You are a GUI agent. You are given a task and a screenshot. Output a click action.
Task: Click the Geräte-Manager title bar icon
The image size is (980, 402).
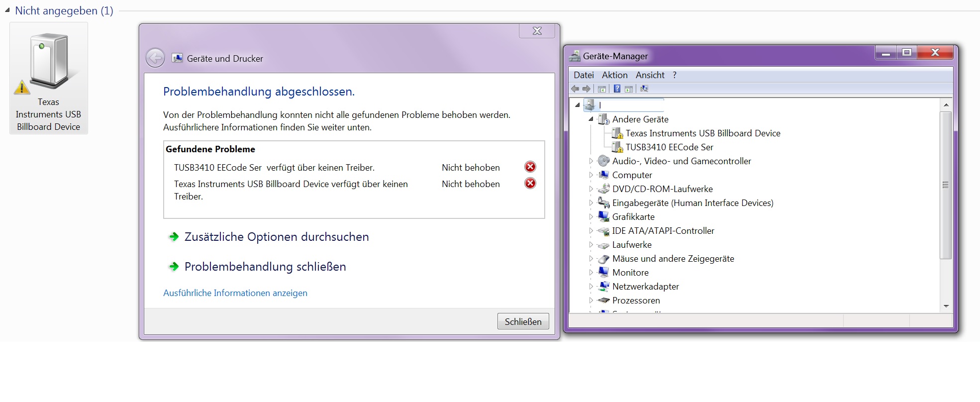click(x=575, y=56)
